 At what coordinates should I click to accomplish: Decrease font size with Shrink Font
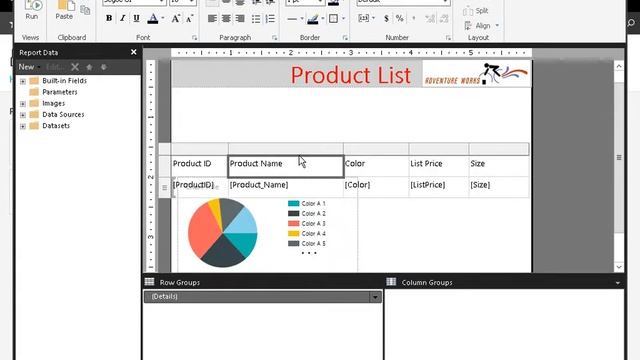pos(189,18)
